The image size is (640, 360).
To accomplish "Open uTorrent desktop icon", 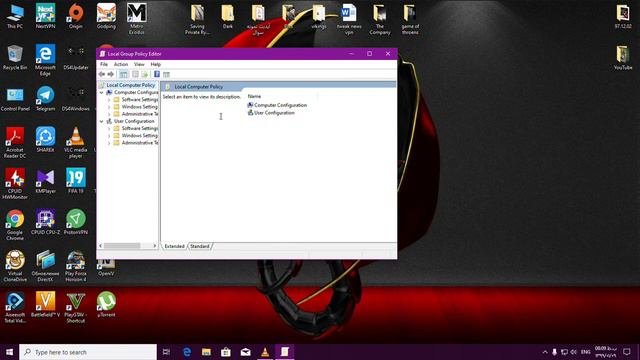I will [x=106, y=305].
